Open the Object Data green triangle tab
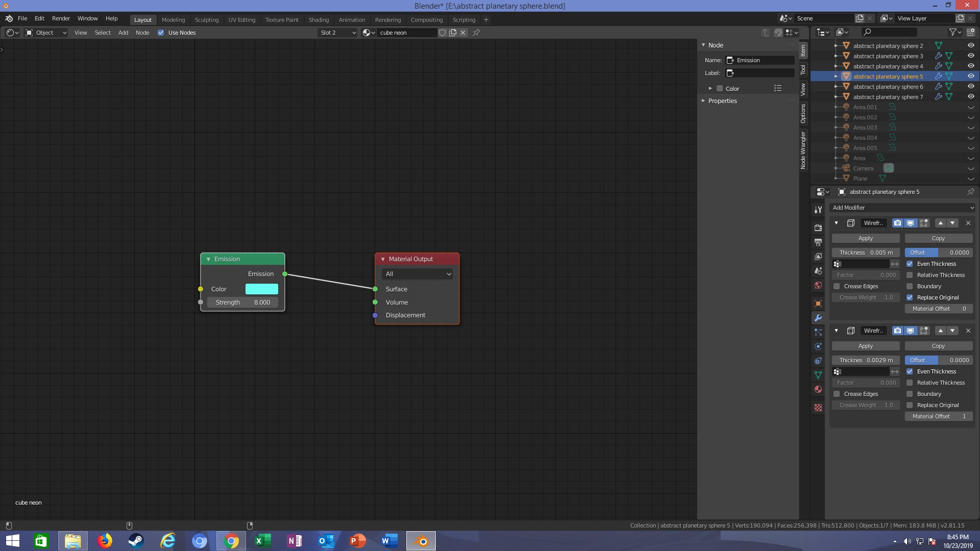 pyautogui.click(x=818, y=375)
